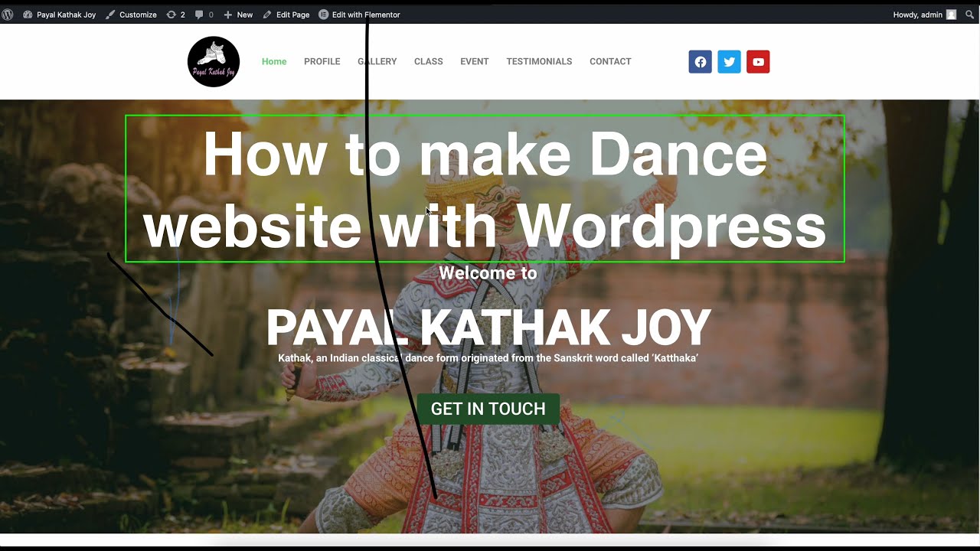Click New in the admin bar
Viewport: 980px width, 551px height.
coord(238,15)
